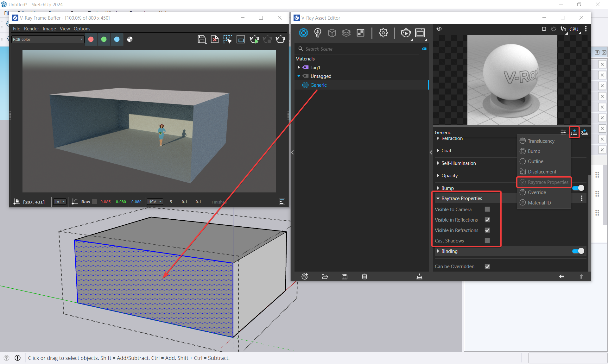The height and width of the screenshot is (364, 608).
Task: Choose Translucency from attribute list
Action: click(544, 141)
